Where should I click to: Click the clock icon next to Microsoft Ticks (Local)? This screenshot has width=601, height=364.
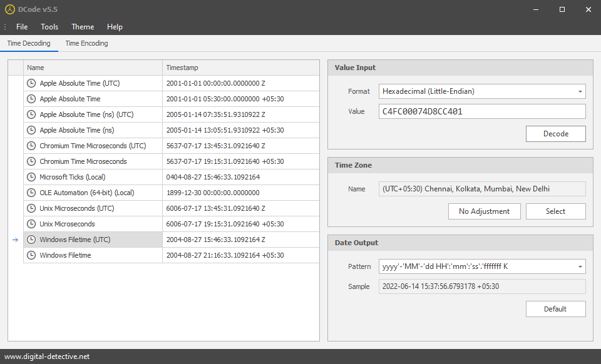[31, 177]
